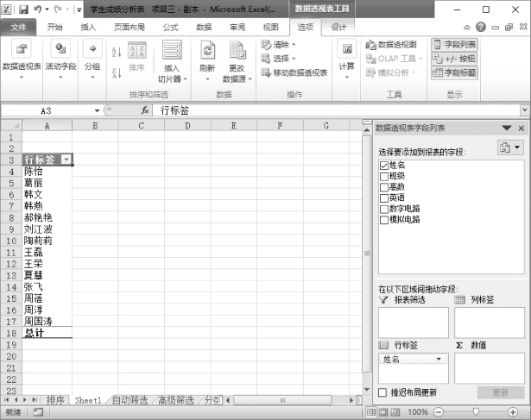531x420 pixels.
Task: Switch to the 自动筛选 sheet tab
Action: pyautogui.click(x=130, y=400)
